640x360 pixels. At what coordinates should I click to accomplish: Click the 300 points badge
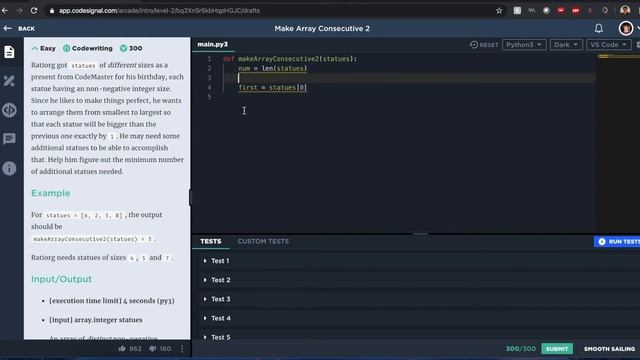(131, 48)
